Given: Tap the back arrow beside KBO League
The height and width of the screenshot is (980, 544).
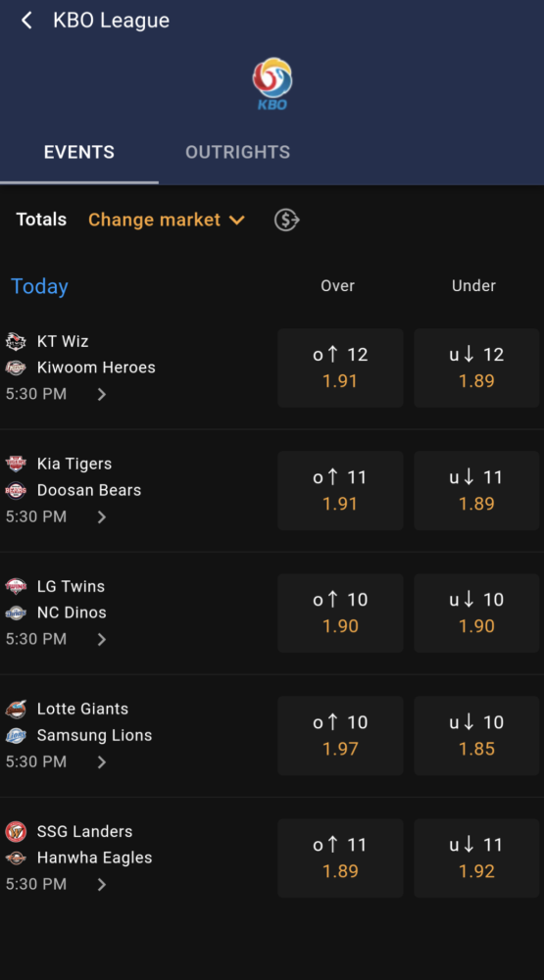Looking at the screenshot, I should [26, 20].
